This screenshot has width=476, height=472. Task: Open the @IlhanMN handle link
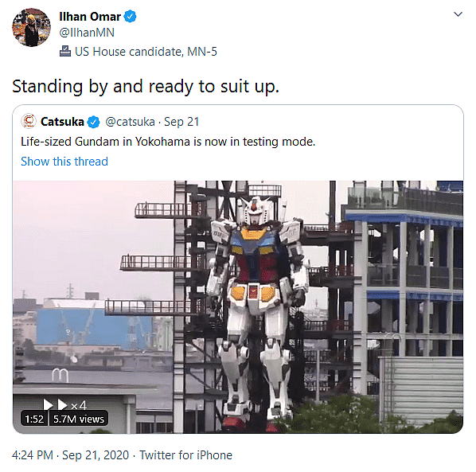point(87,33)
